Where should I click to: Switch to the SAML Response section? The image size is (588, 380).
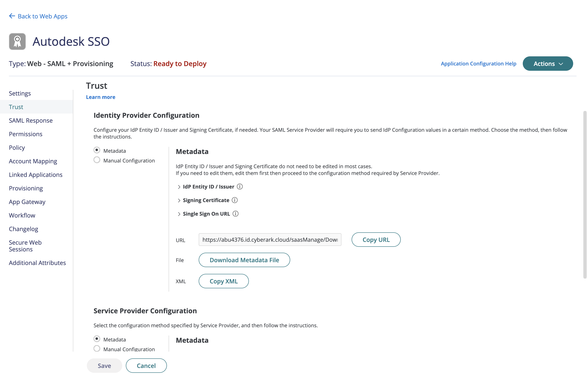(31, 120)
